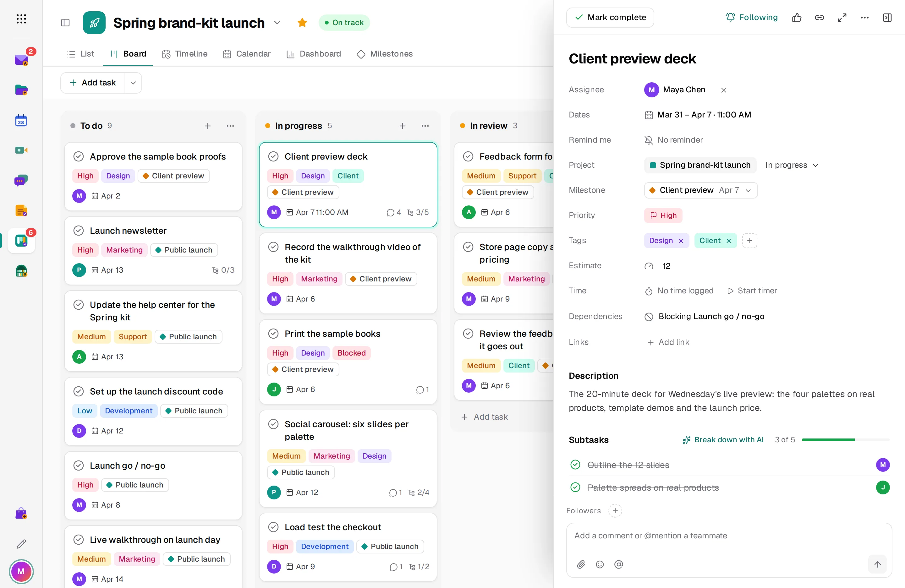
Task: Insert an @mention in the comment
Action: tap(619, 564)
